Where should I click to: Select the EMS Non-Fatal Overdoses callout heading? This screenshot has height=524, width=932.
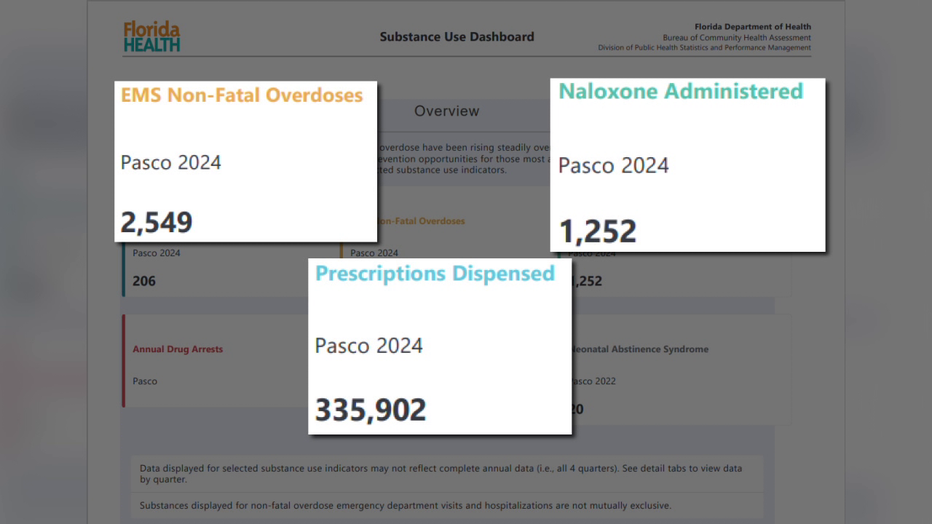242,96
